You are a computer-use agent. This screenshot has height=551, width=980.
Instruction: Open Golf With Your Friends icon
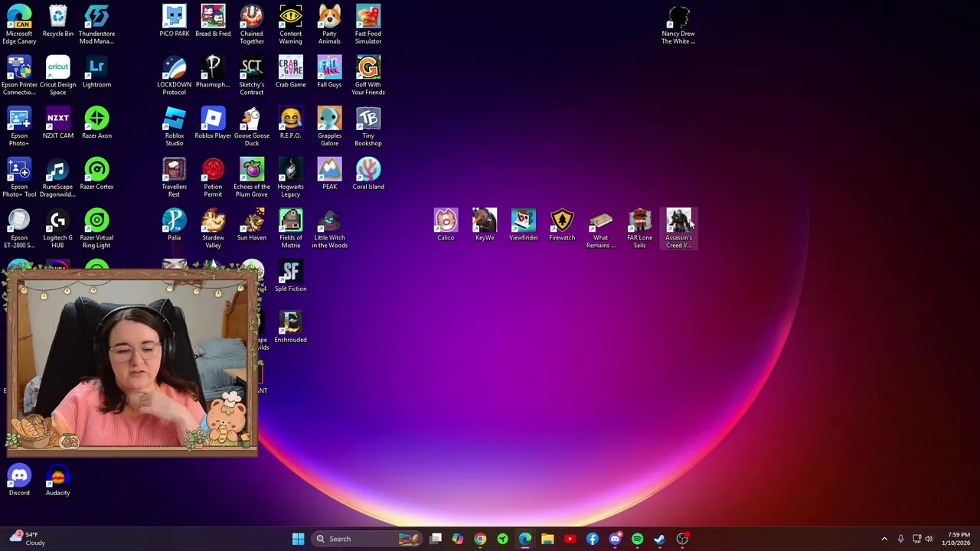point(368,76)
